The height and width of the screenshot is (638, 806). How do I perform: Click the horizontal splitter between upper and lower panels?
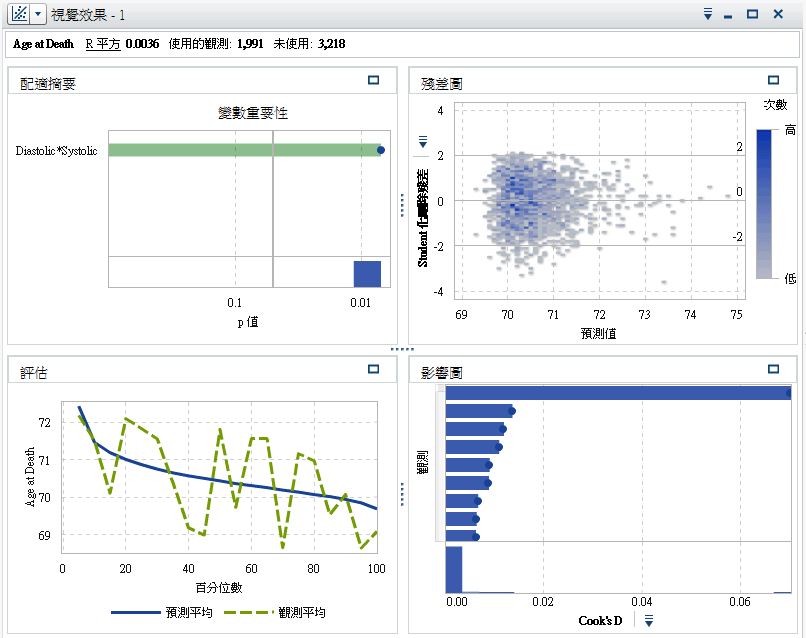[x=402, y=349]
